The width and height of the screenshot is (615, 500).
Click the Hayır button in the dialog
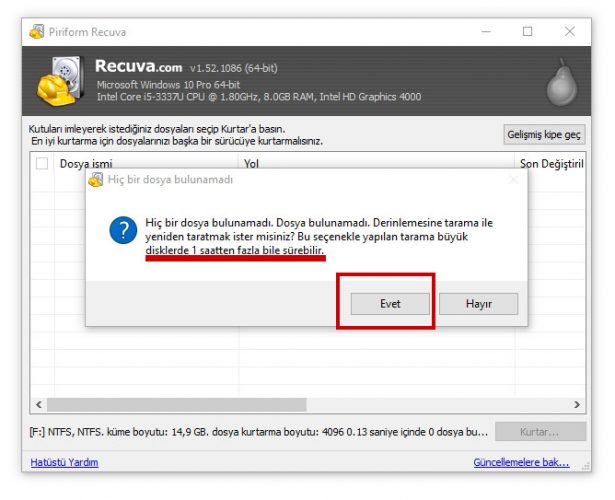coord(479,304)
